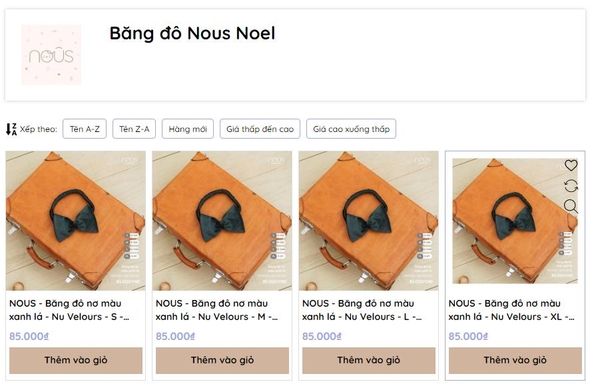
Task: Sort by Giá cao xuống thấp
Action: tap(351, 129)
